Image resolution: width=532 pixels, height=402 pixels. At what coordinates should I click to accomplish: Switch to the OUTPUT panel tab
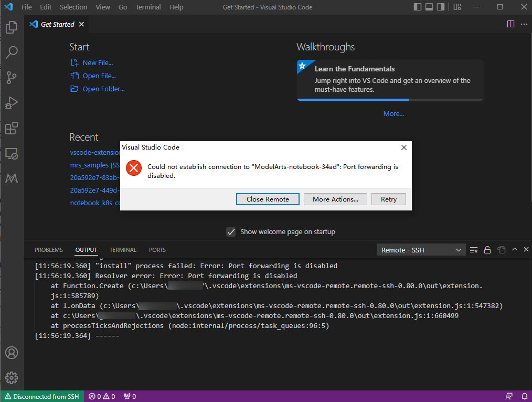(86, 250)
